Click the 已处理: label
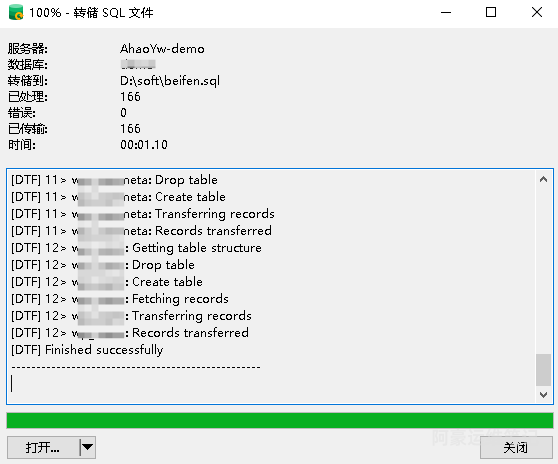558x464 pixels. coord(27,97)
